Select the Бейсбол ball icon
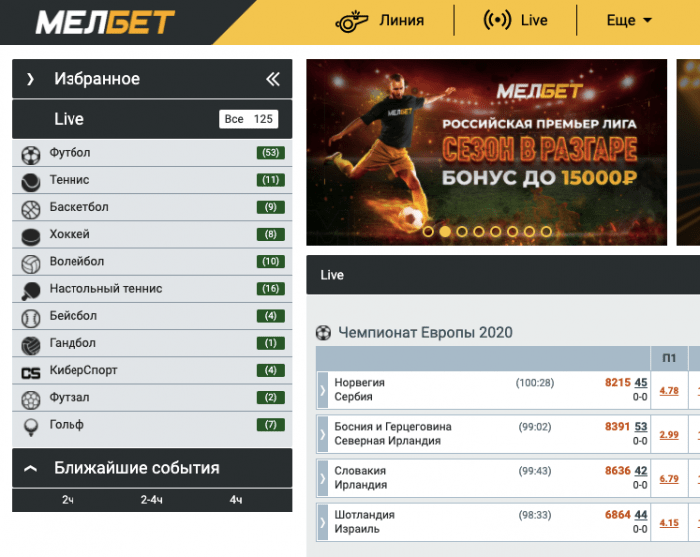This screenshot has width=700, height=557. coord(31,319)
